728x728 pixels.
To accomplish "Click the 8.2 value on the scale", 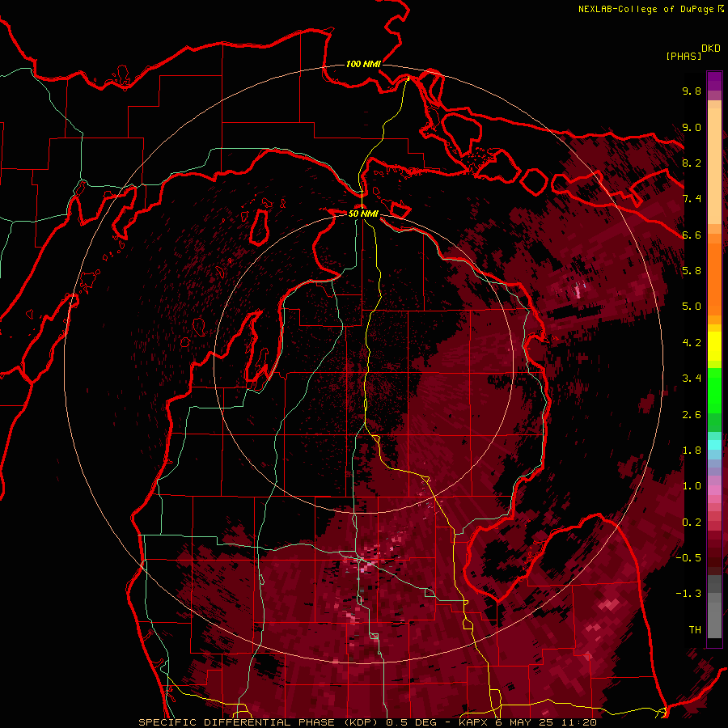I will [692, 163].
